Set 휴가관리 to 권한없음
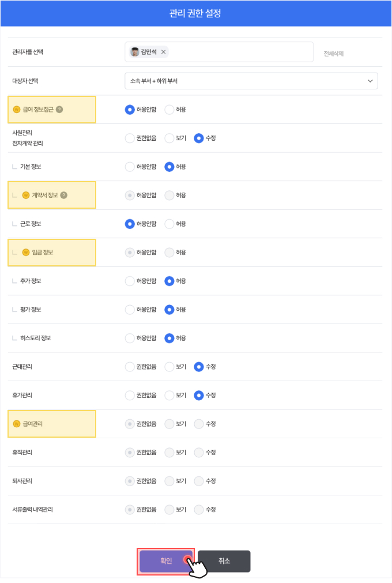The height and width of the screenshot is (583, 392). pos(130,396)
